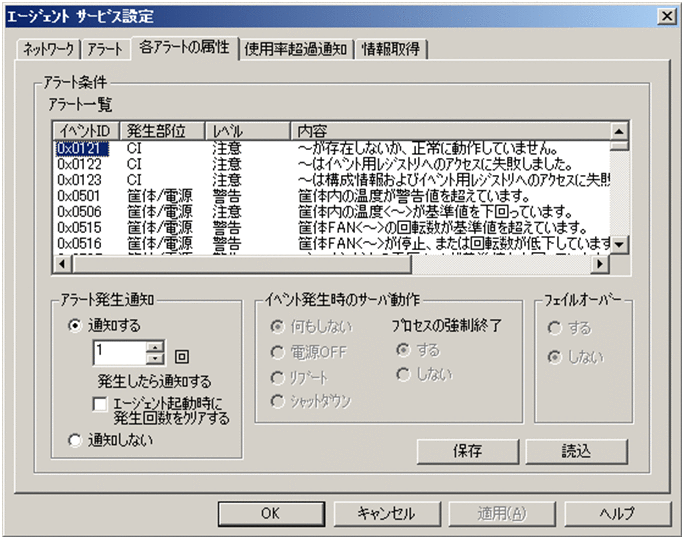This screenshot has height=540, width=685.
Task: Decrease notification count with spinner down arrow
Action: [155, 359]
